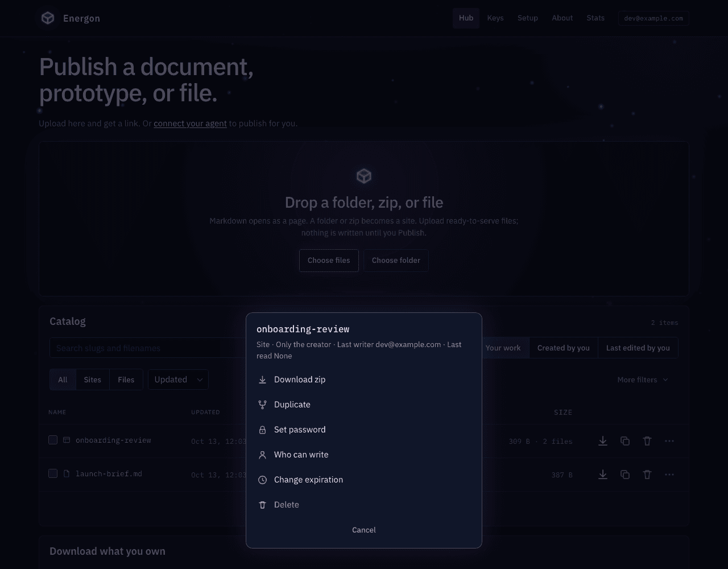Open the launch-brief.md catalog entry
Screen dimensions: 728x569
pyautogui.click(x=109, y=473)
